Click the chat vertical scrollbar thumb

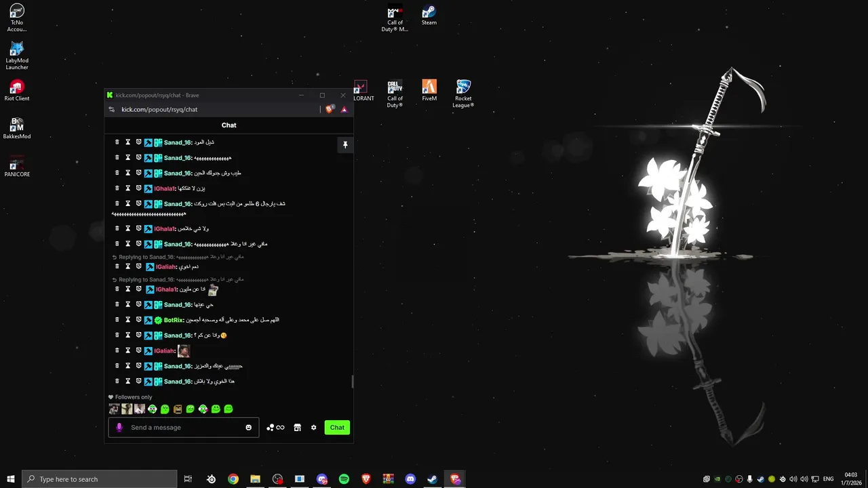352,382
